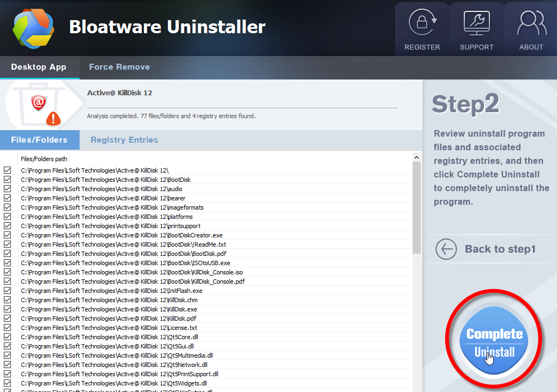
Task: Select the Files/Folders tab
Action: (x=39, y=140)
